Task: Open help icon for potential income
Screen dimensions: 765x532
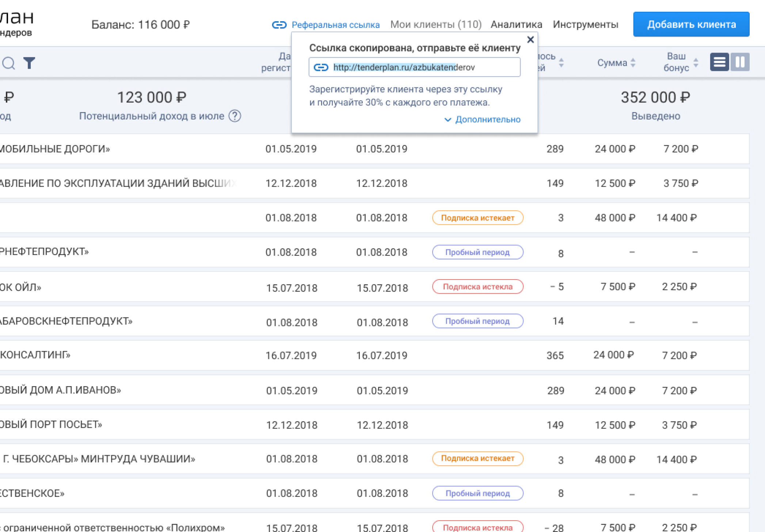Action: click(x=235, y=116)
